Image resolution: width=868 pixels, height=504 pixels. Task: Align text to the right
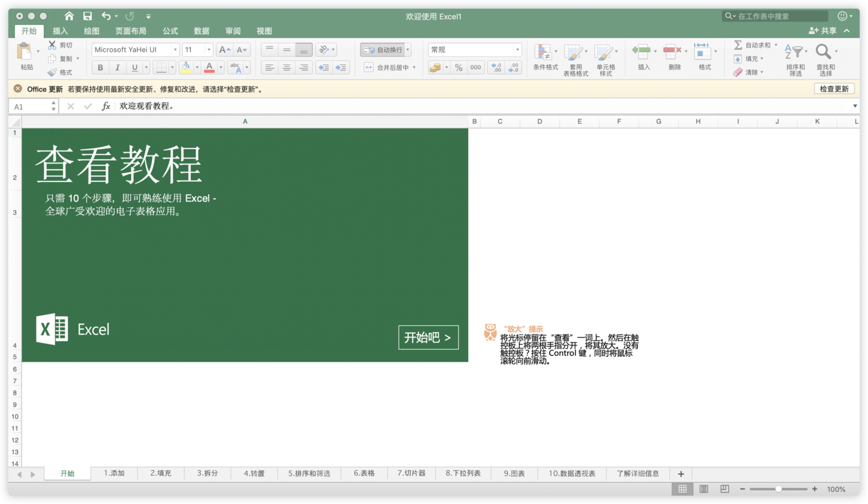304,68
